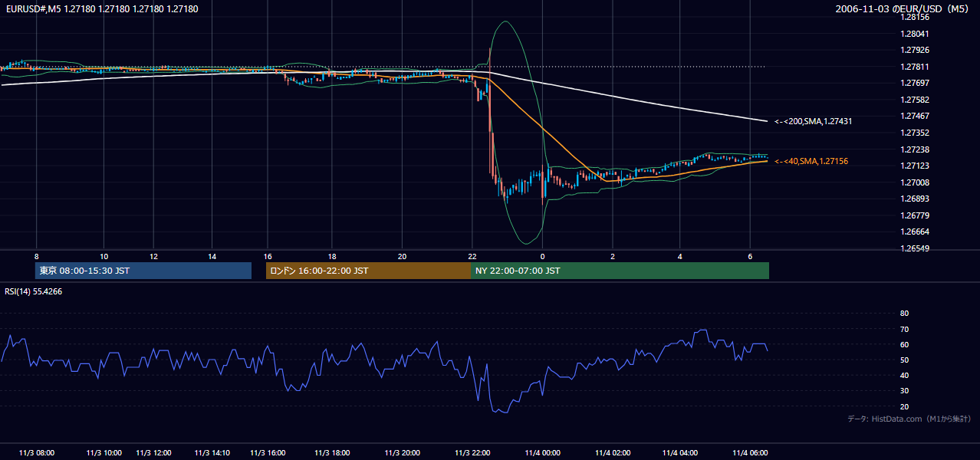Click the 11/3 12:00 time label
The width and height of the screenshot is (980, 460).
point(153,452)
